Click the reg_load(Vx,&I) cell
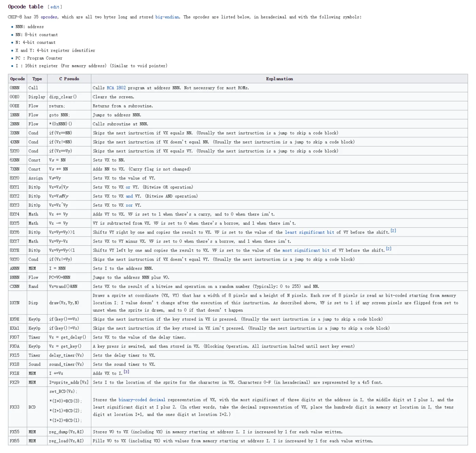Screen dimensions: 476x453 coord(69,441)
